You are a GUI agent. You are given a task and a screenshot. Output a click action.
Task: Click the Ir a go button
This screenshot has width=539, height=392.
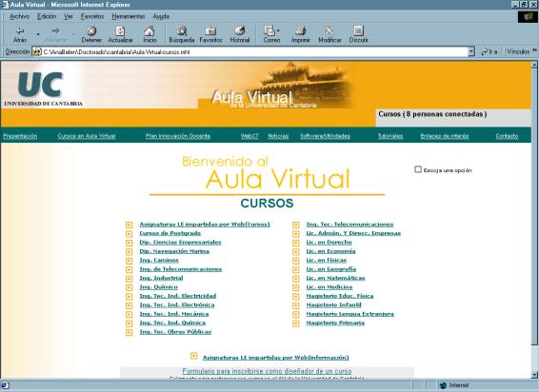[x=489, y=51]
